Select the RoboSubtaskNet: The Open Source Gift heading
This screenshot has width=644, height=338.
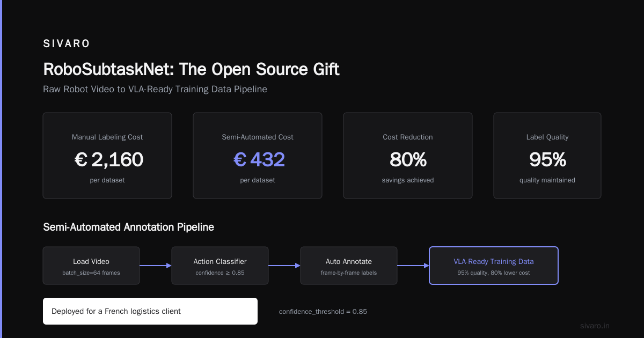191,69
